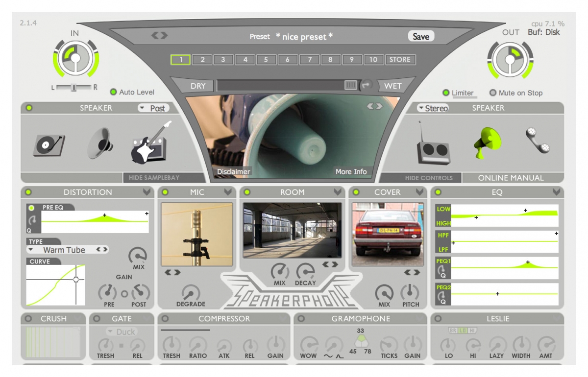Click the room image browse arrows
588x377 pixels.
(330, 264)
